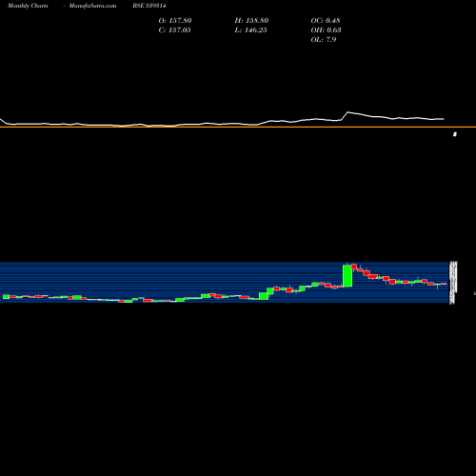Click the peak of the white line chart
The image size is (476, 476).
click(348, 112)
